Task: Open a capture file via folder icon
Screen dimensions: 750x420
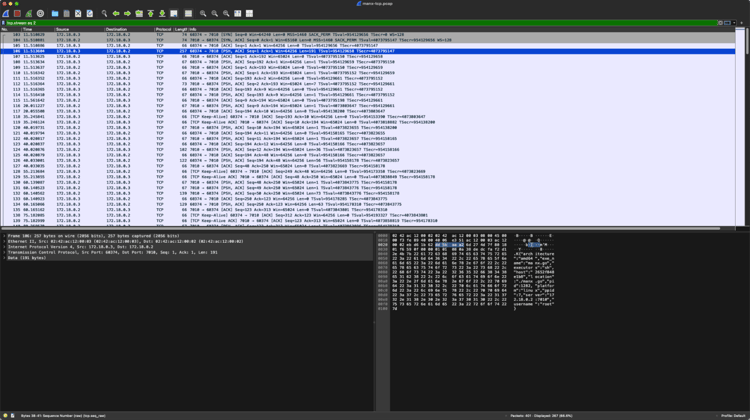Action: [55, 14]
